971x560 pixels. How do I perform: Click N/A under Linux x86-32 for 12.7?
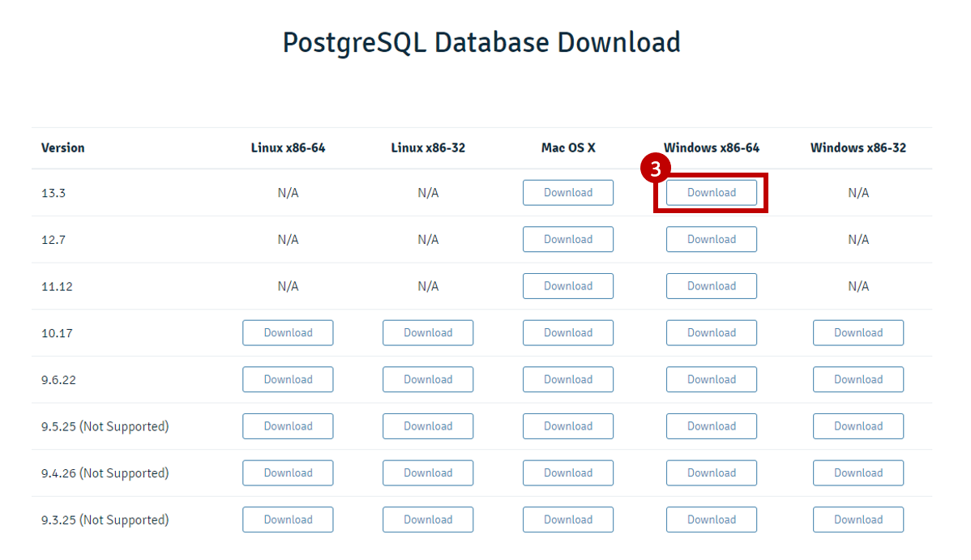(428, 240)
